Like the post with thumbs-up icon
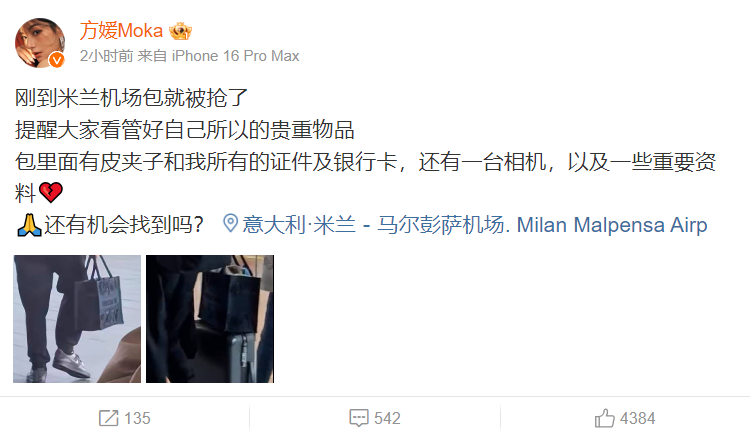The image size is (750, 439). coord(605,418)
